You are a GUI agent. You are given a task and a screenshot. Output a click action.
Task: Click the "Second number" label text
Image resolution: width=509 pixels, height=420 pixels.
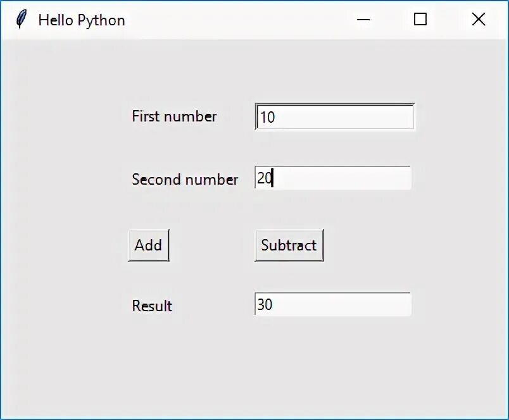coord(185,180)
